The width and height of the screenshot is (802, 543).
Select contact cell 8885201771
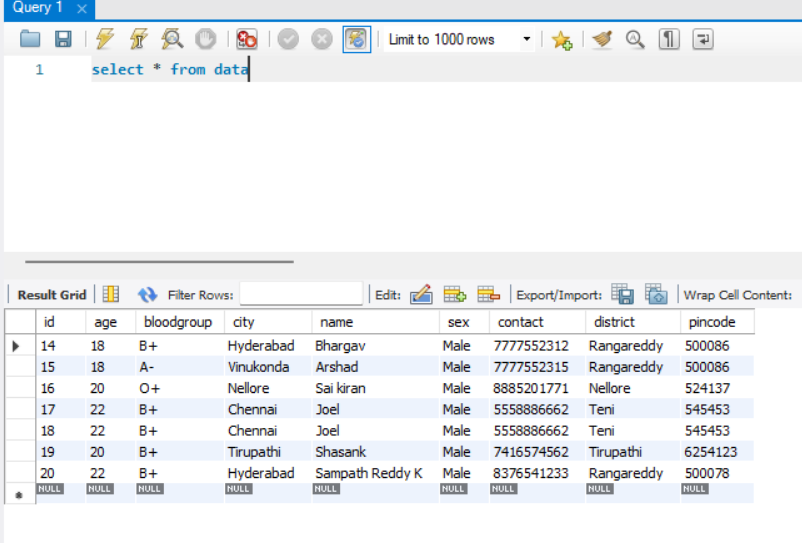pos(537,389)
